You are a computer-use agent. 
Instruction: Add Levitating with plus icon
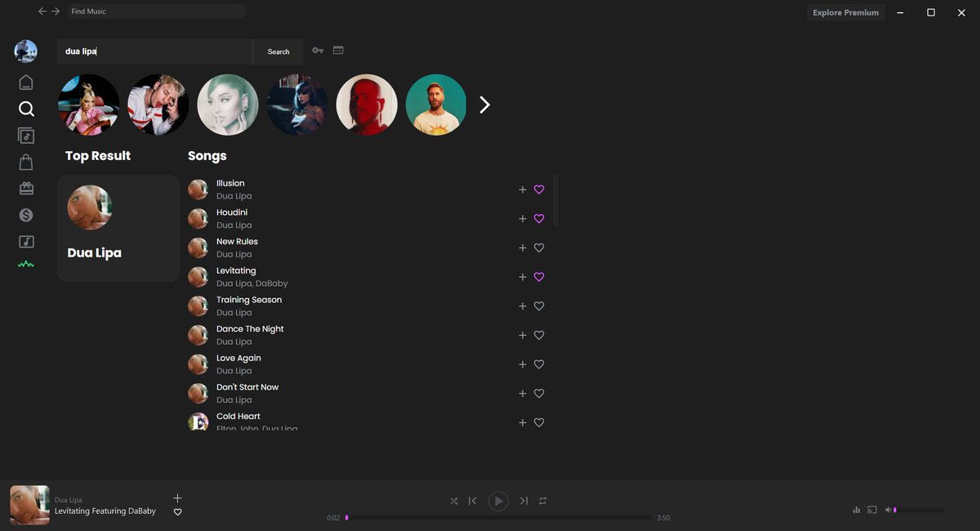523,277
